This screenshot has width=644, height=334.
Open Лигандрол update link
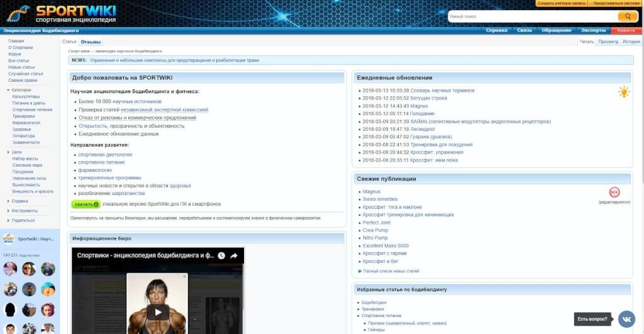[422, 129]
